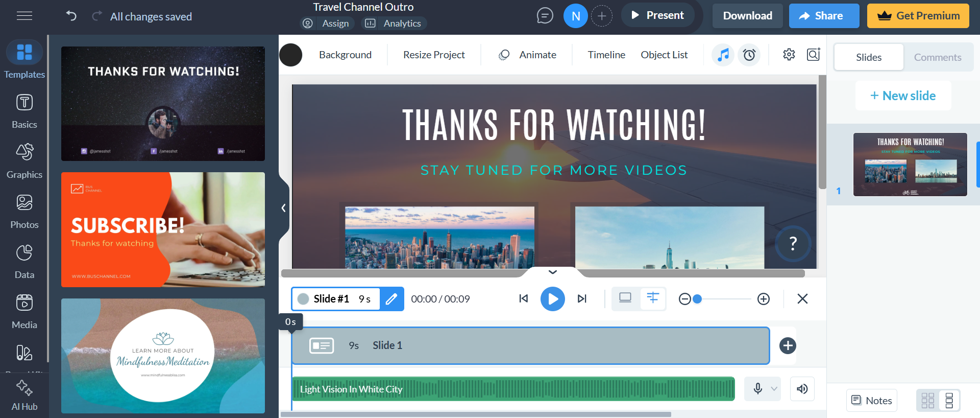980x418 pixels.
Task: Add a collaborator with plus icon
Action: [602, 16]
